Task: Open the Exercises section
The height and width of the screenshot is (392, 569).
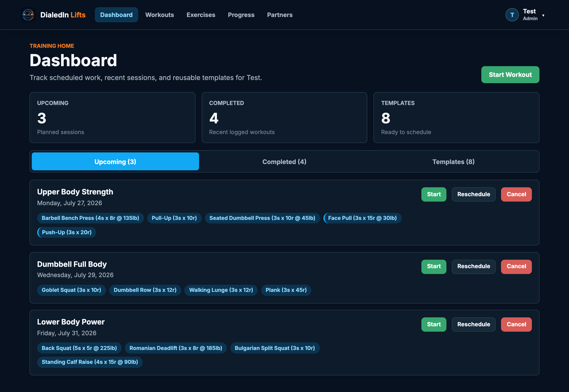Action: tap(201, 15)
